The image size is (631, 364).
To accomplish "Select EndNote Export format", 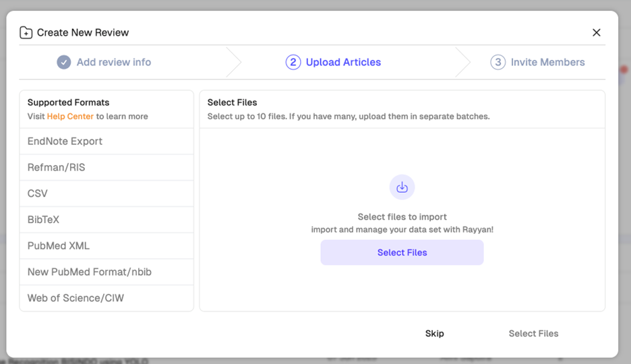I will tap(65, 142).
